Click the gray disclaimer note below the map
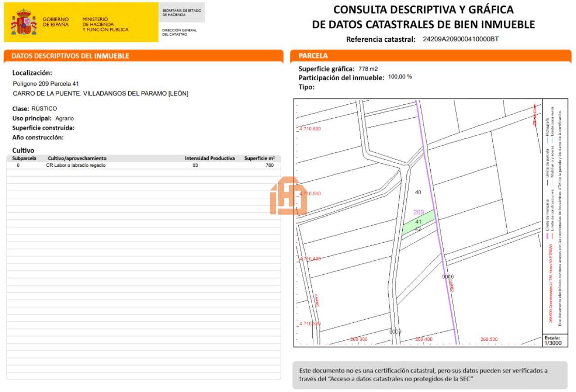576x392 pixels. point(430,375)
